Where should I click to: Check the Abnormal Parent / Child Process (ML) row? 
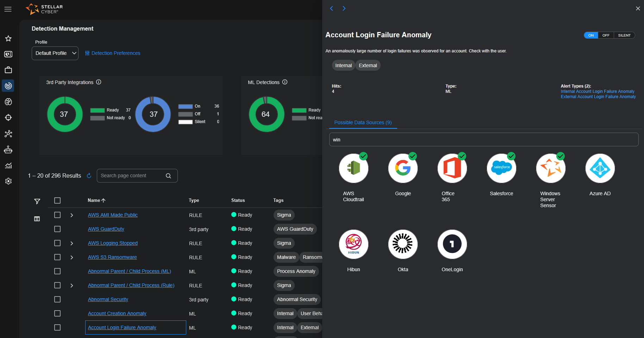pyautogui.click(x=57, y=271)
